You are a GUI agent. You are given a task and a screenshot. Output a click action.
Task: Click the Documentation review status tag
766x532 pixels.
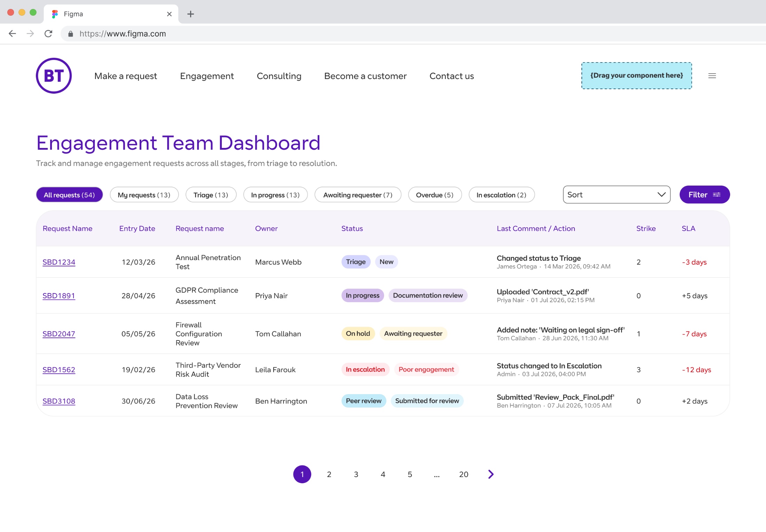pos(428,295)
